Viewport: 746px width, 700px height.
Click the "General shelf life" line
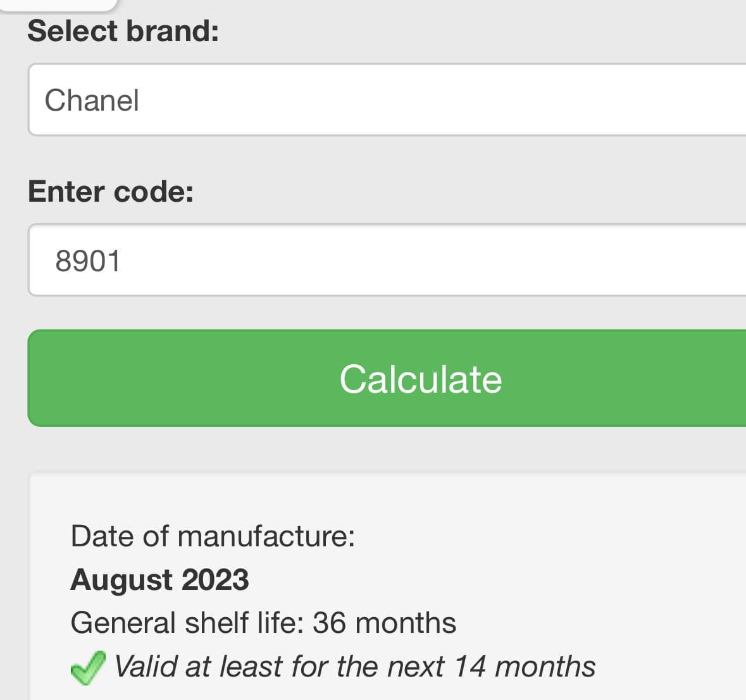pyautogui.click(x=263, y=623)
